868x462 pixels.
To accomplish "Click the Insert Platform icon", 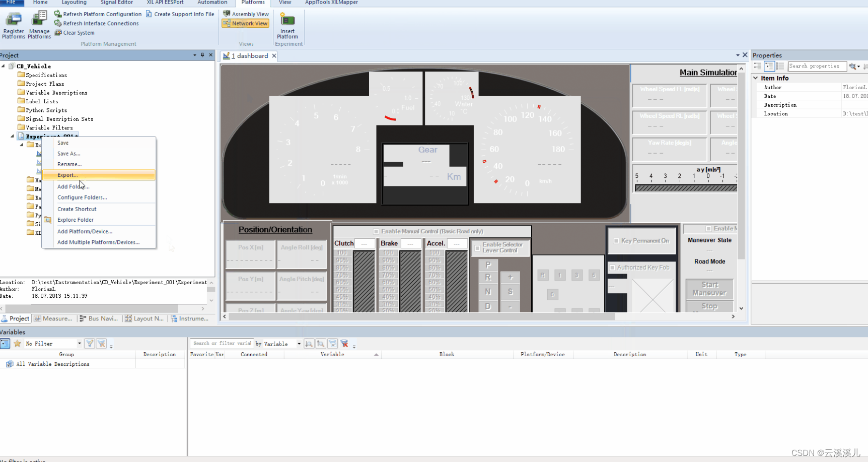I will 287,26.
